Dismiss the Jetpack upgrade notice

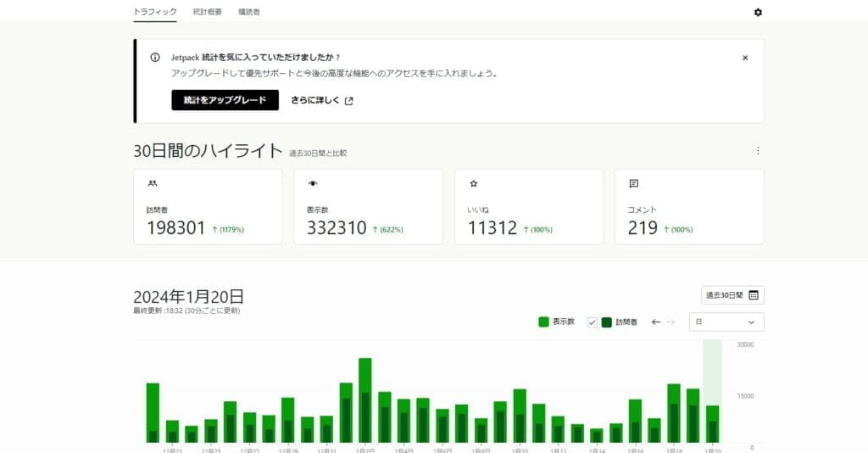(745, 58)
